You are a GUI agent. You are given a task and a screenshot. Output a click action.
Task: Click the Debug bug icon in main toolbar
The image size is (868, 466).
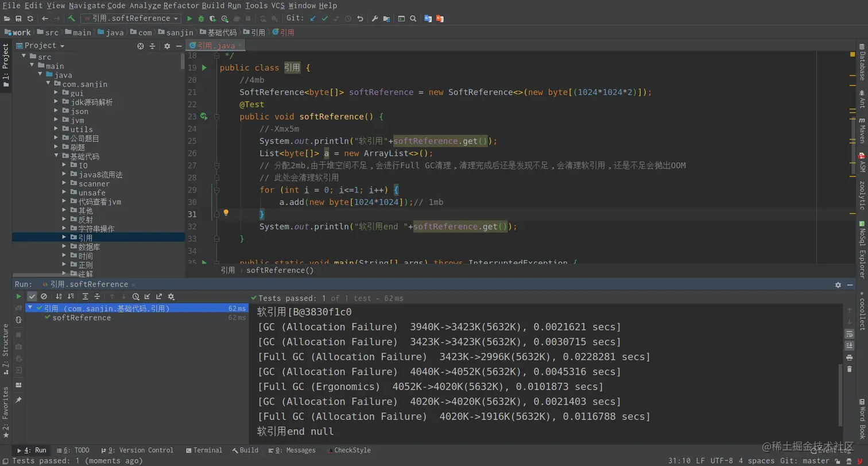pos(201,18)
